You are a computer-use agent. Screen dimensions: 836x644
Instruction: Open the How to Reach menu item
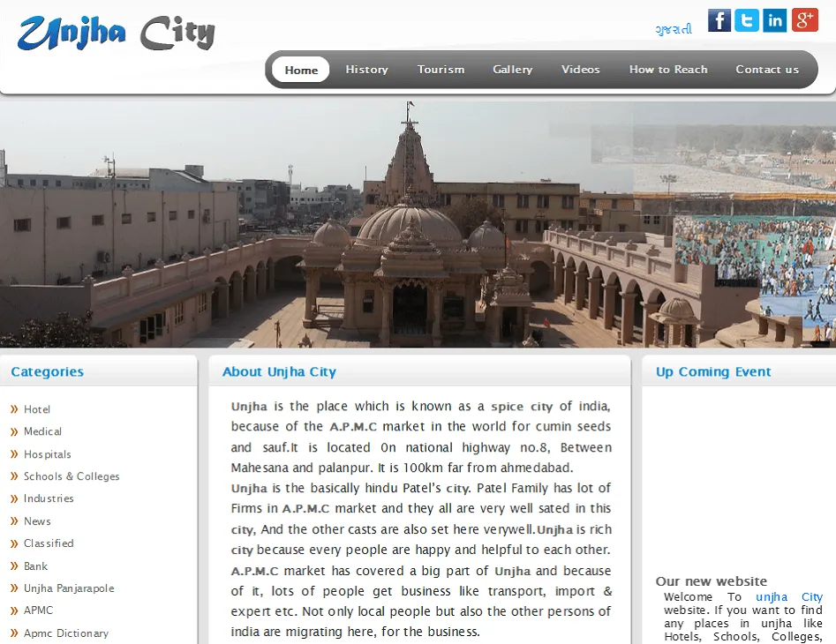tap(668, 69)
